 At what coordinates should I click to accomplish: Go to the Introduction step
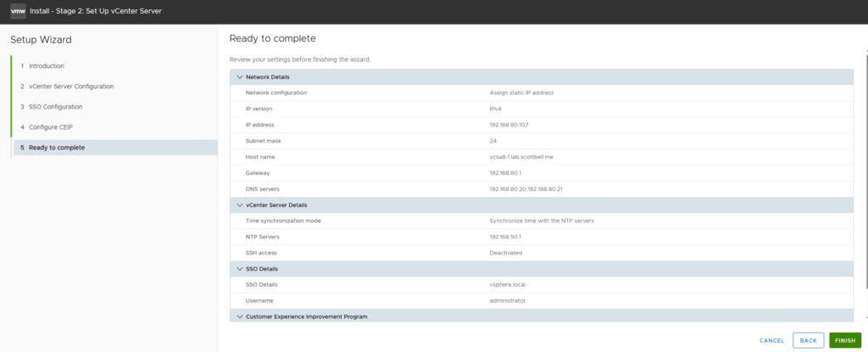coord(46,66)
